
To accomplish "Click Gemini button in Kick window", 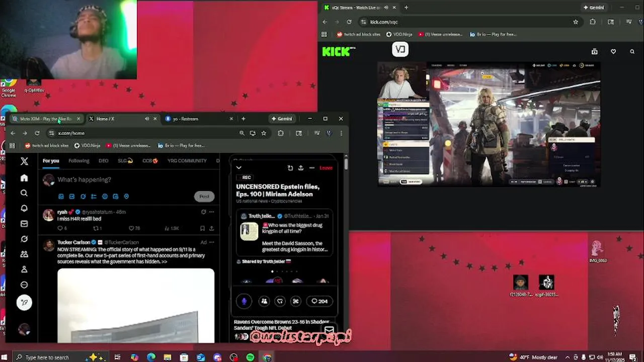I will click(x=593, y=8).
